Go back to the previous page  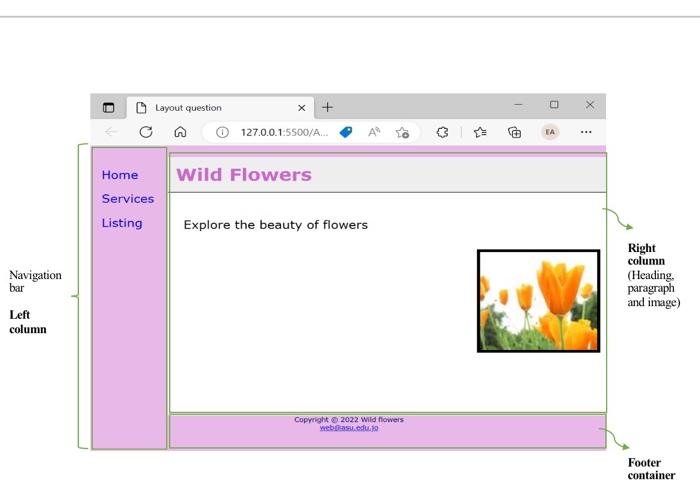click(x=111, y=132)
